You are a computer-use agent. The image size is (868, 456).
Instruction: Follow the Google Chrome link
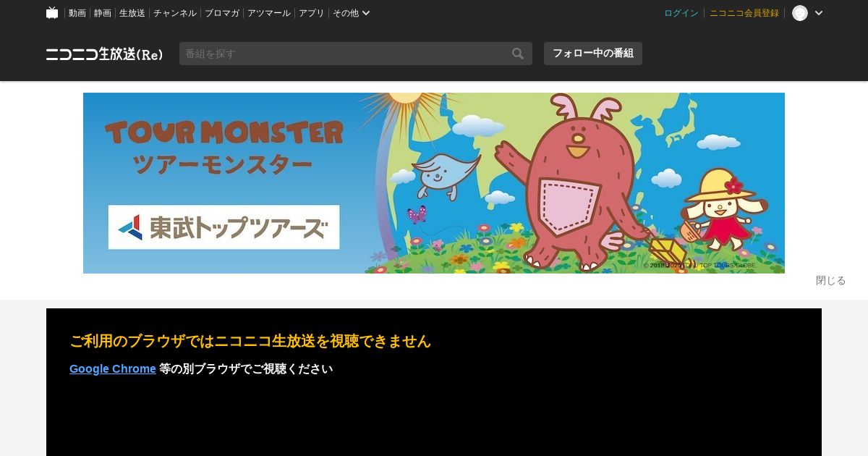pyautogui.click(x=113, y=369)
